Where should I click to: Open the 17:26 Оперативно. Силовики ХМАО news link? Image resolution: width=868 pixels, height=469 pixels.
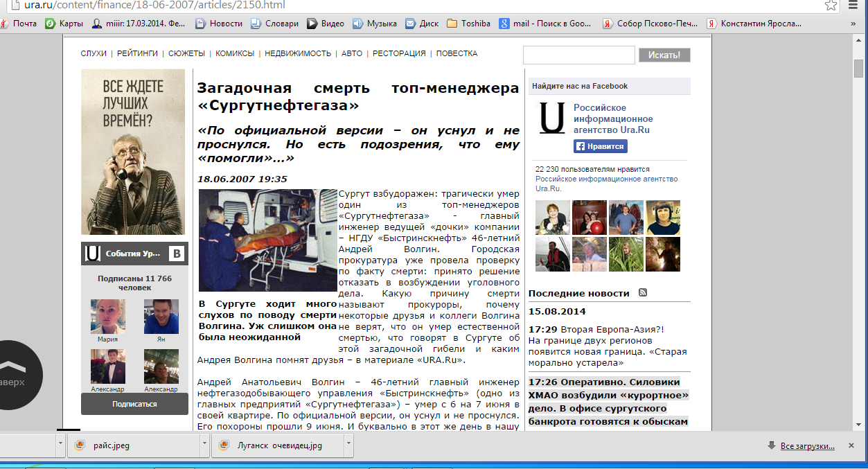(608, 401)
